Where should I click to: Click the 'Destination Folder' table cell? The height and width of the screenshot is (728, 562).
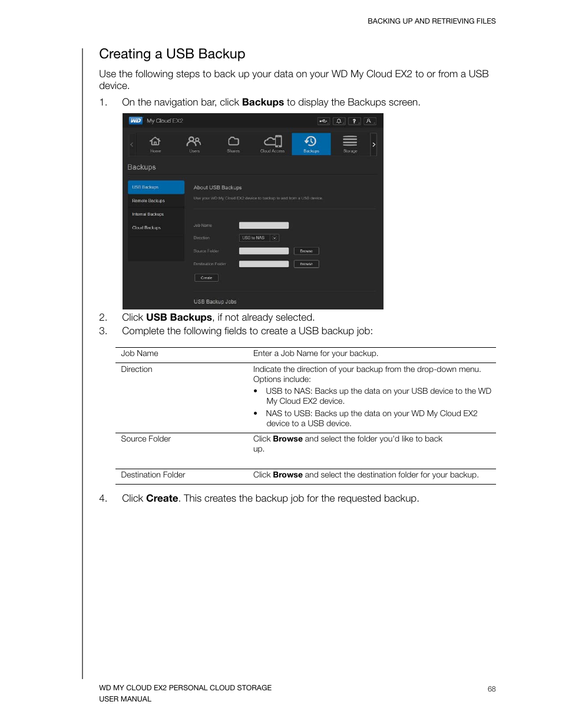click(153, 475)
